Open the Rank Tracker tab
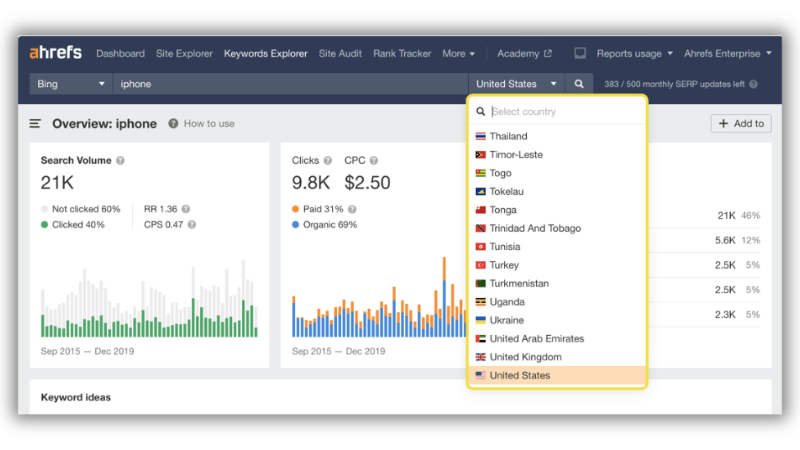 tap(402, 54)
